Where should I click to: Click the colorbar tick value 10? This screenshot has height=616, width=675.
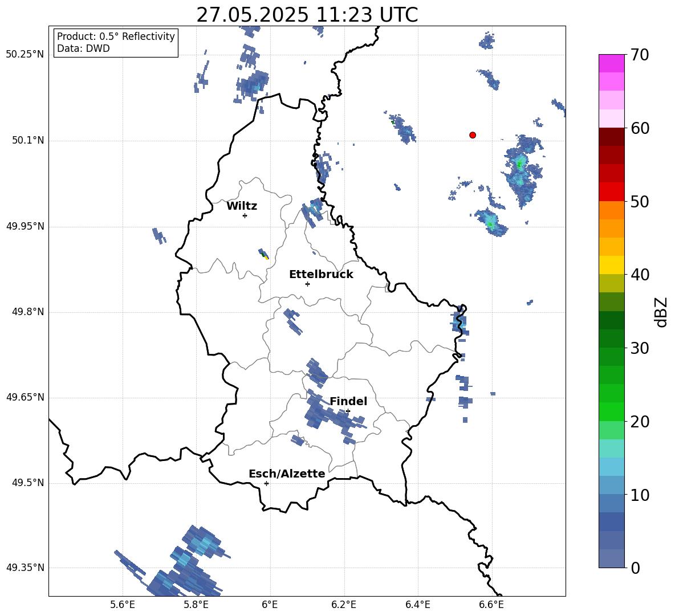[x=640, y=495]
